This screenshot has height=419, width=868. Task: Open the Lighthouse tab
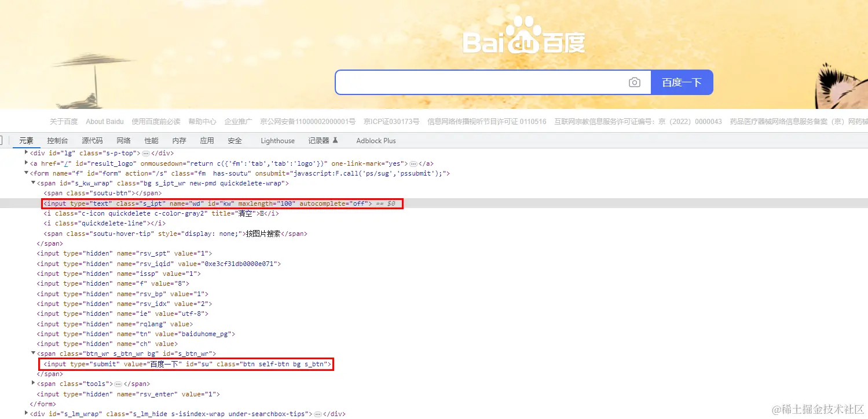point(277,140)
